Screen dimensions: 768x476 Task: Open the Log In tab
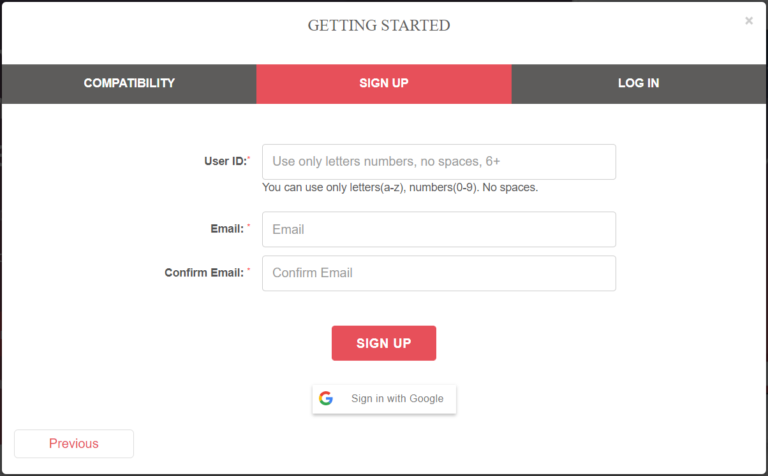[x=639, y=84]
